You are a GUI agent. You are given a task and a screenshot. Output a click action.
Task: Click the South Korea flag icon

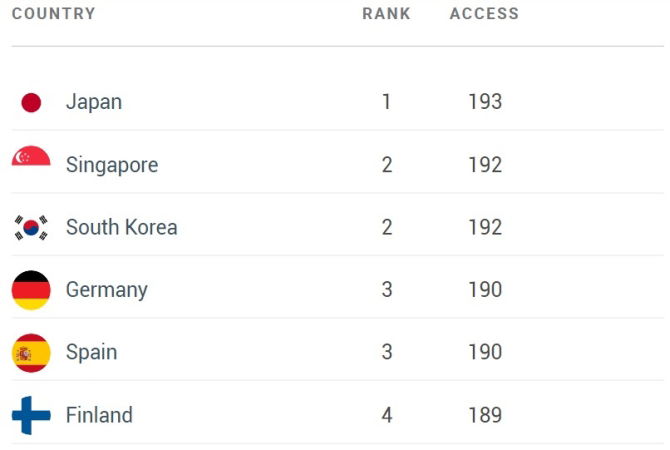(31, 228)
